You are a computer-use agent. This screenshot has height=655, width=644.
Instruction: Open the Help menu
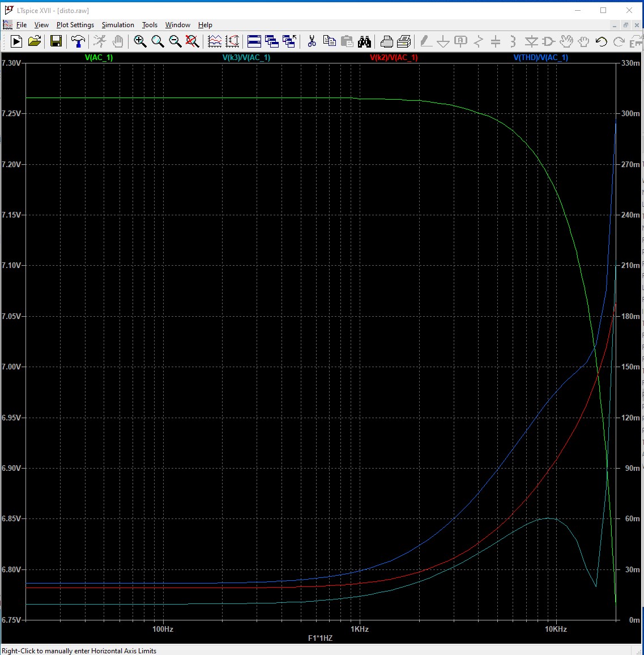pyautogui.click(x=205, y=24)
